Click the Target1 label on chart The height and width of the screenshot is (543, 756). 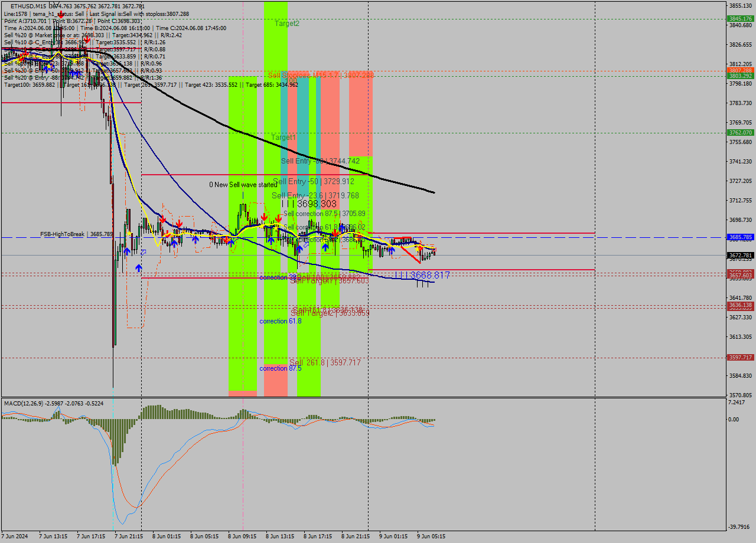click(283, 138)
